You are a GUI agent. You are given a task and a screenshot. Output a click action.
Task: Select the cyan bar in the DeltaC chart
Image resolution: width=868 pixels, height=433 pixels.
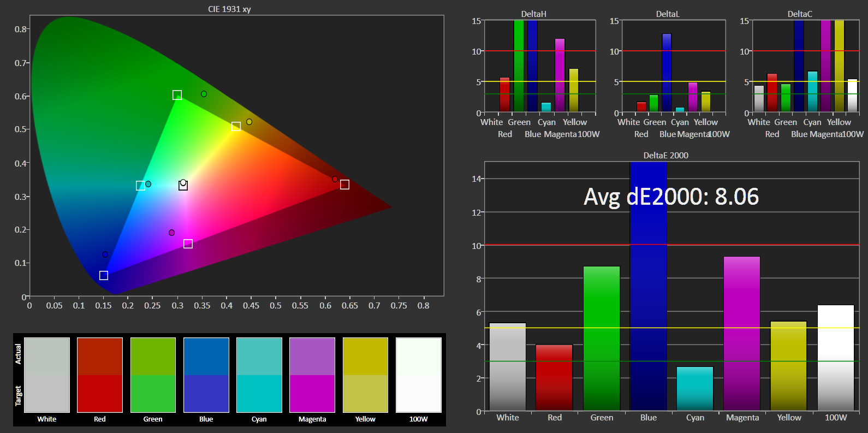812,92
